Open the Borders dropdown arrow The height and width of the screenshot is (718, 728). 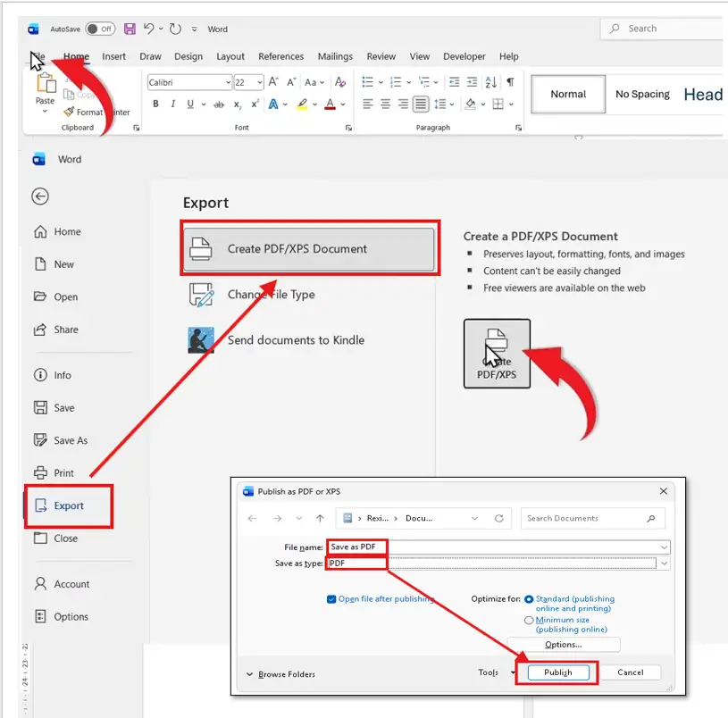click(x=511, y=104)
